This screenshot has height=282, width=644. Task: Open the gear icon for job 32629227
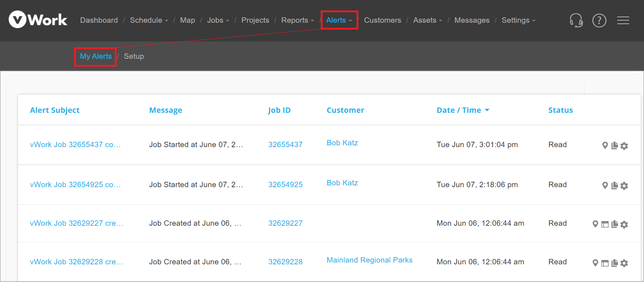(x=624, y=224)
